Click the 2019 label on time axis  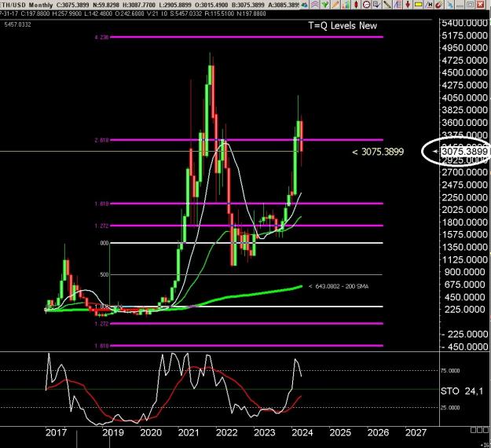tap(113, 432)
